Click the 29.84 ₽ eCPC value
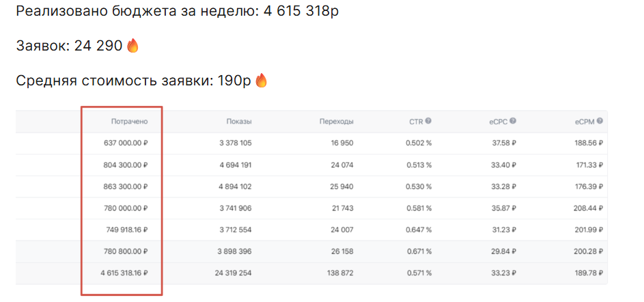The height and width of the screenshot is (302, 644). point(502,251)
